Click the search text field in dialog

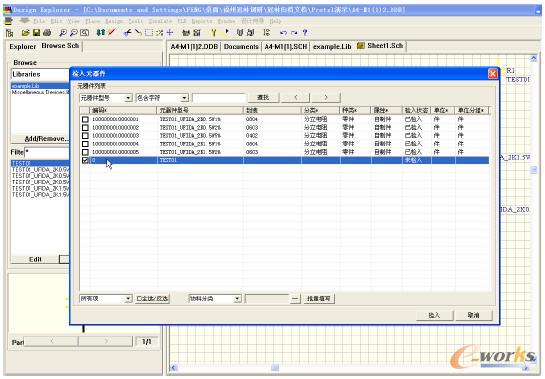point(219,98)
